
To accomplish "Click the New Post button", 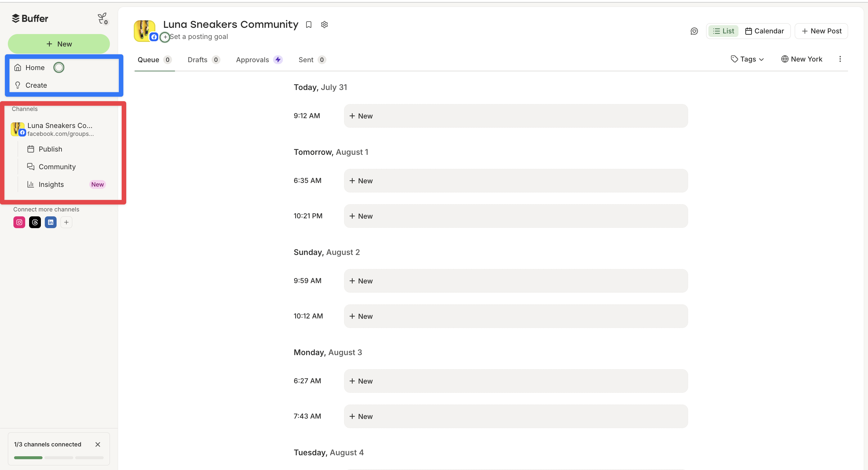I will 821,31.
